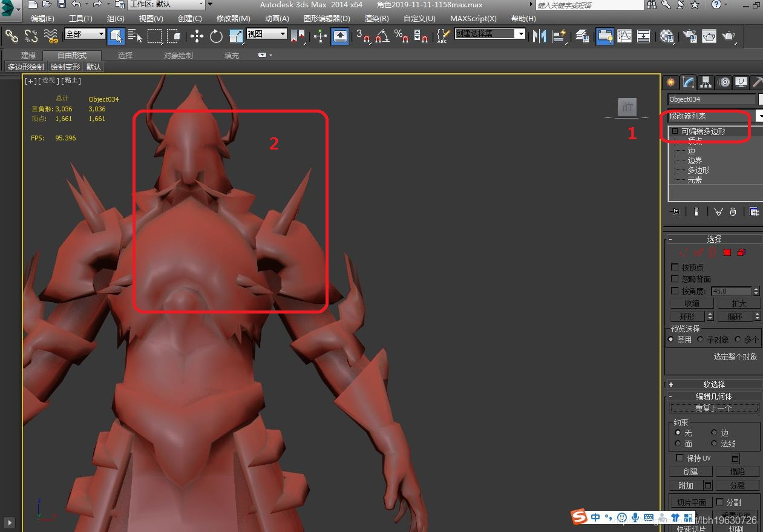Open the 创建选择集 dropdown
Viewport: 763px width, 532px height.
coord(520,34)
